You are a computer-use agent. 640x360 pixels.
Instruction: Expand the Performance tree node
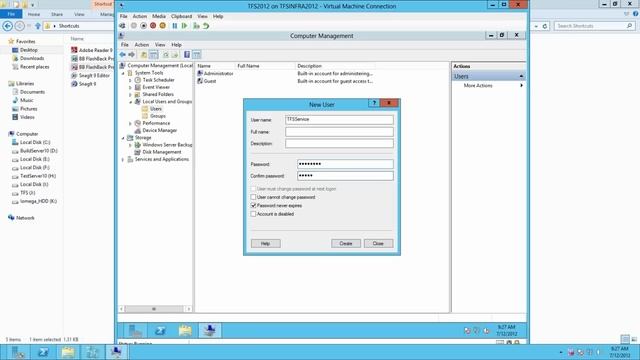[x=131, y=123]
